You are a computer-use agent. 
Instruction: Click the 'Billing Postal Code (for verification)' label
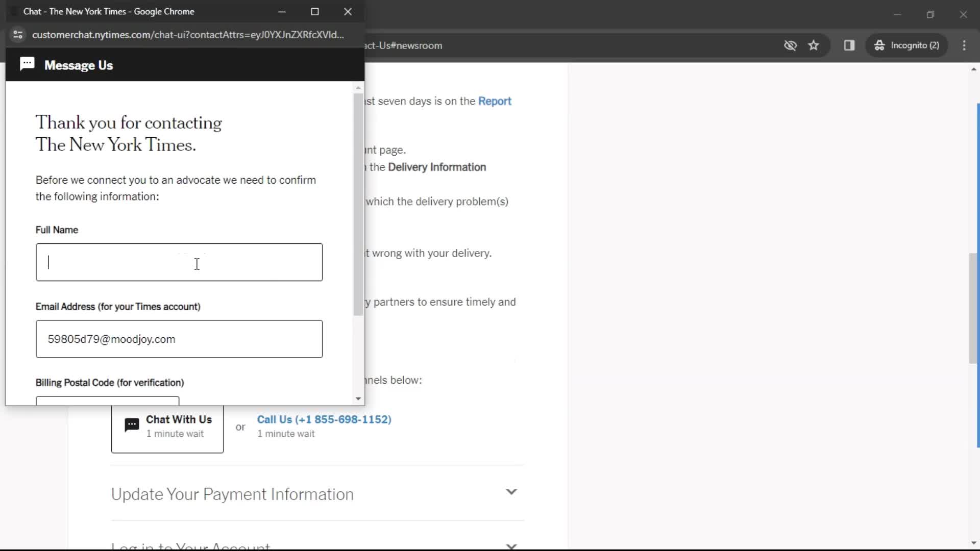tap(110, 383)
